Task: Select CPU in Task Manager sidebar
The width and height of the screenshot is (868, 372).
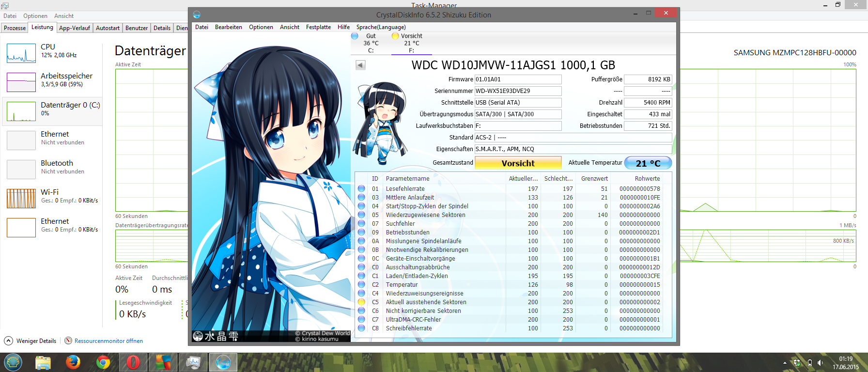Action: (x=52, y=53)
